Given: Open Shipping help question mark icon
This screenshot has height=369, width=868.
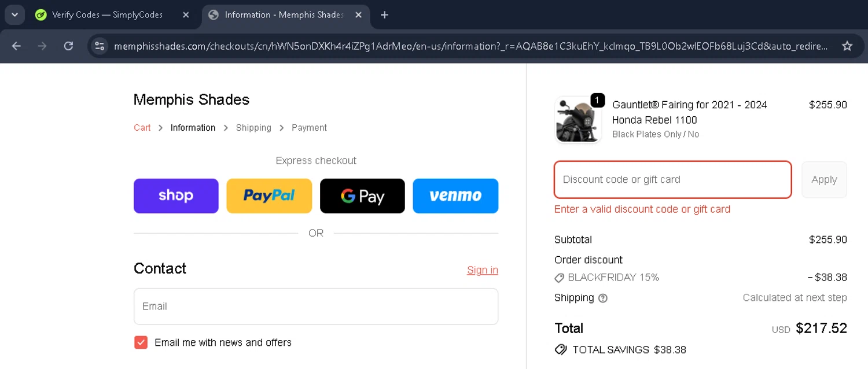Looking at the screenshot, I should (603, 298).
